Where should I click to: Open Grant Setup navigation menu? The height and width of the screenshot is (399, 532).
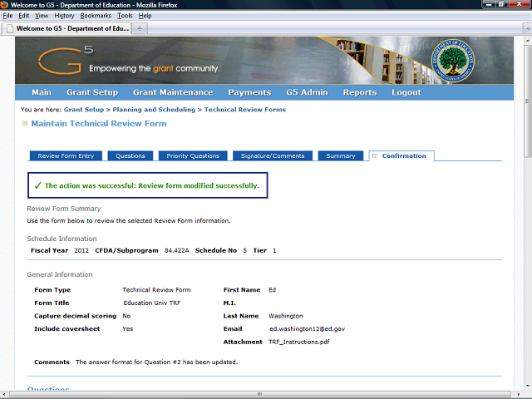coord(92,92)
